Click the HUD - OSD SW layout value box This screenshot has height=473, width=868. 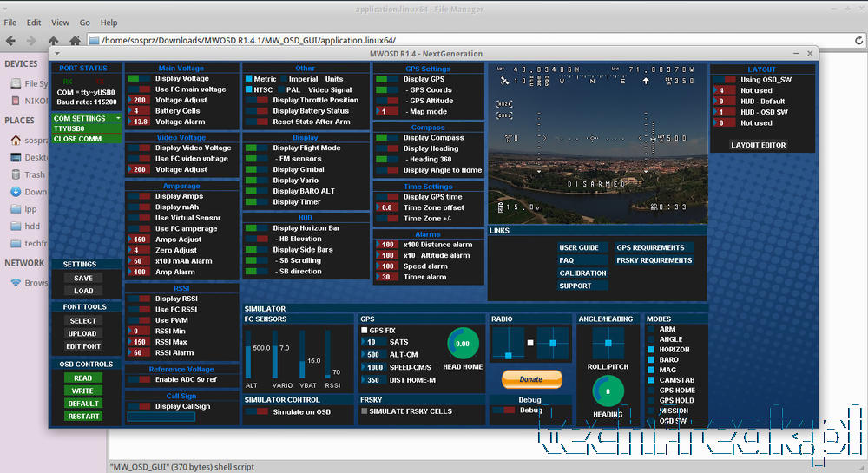tap(725, 112)
